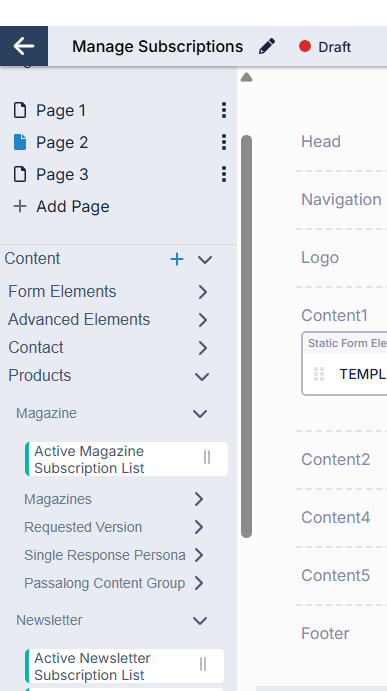Edit the Manage Subscriptions title with pencil icon
The width and height of the screenshot is (387, 691).
pos(267,46)
